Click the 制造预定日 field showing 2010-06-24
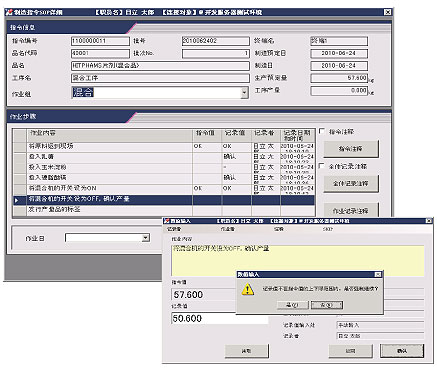Screen dimensions: 437x373 tap(339, 53)
